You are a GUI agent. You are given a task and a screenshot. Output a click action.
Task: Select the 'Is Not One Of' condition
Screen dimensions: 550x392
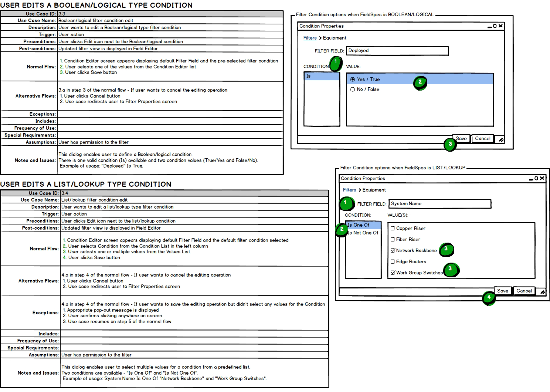pyautogui.click(x=363, y=233)
